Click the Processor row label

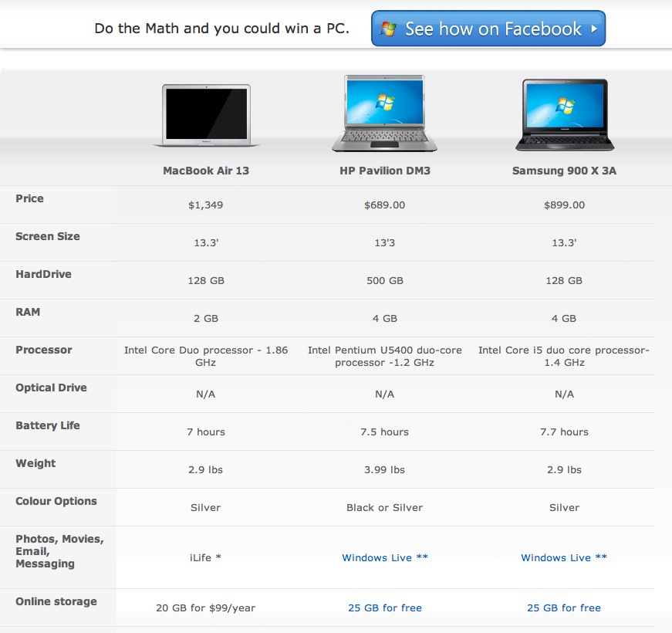[44, 350]
